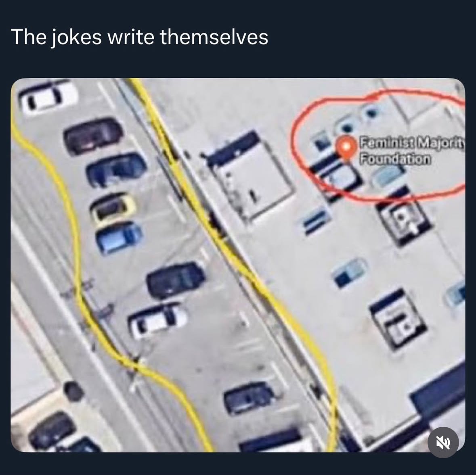Screen dimensions: 476x476
Task: Click the dark blue car with its door open
Action: 117,169
